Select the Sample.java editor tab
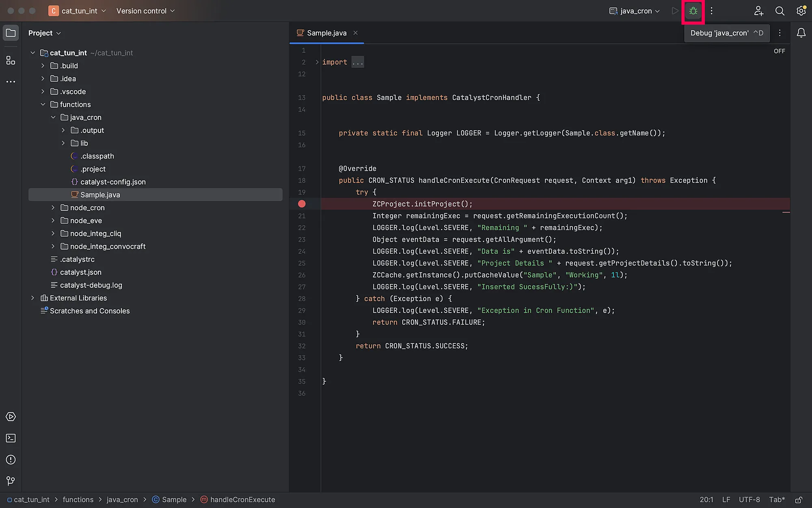Image resolution: width=812 pixels, height=508 pixels. click(326, 33)
